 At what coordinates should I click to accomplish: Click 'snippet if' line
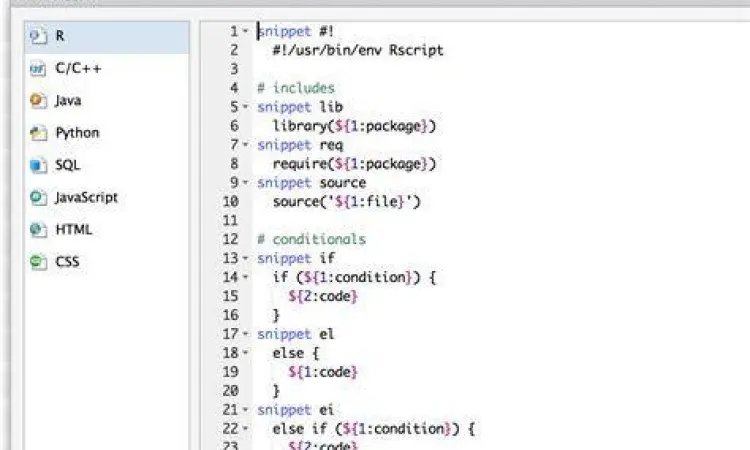[296, 258]
